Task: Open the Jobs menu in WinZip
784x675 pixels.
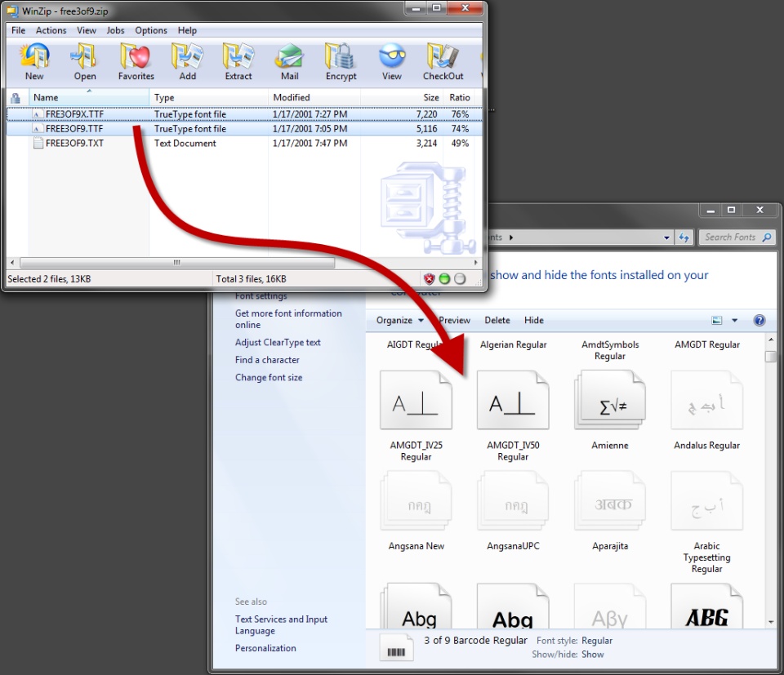Action: [x=115, y=30]
